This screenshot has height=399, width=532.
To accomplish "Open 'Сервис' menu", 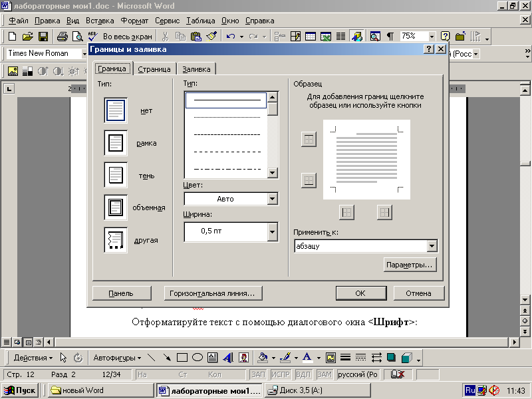I will click(168, 21).
